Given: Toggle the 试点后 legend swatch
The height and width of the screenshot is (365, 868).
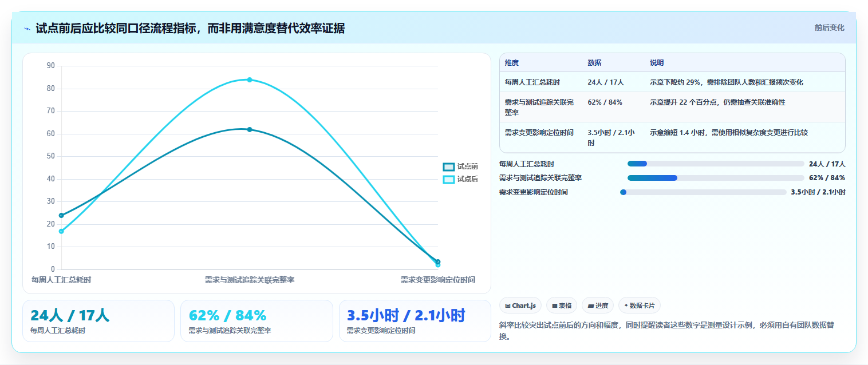Looking at the screenshot, I should (449, 180).
